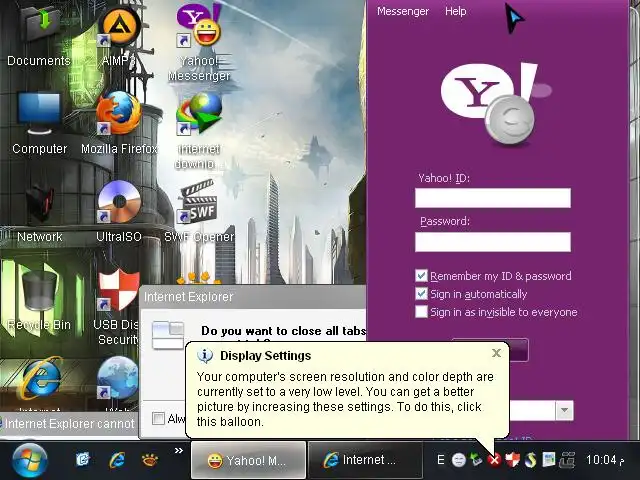Click the Yahoo! logo in Messenger window

click(494, 104)
